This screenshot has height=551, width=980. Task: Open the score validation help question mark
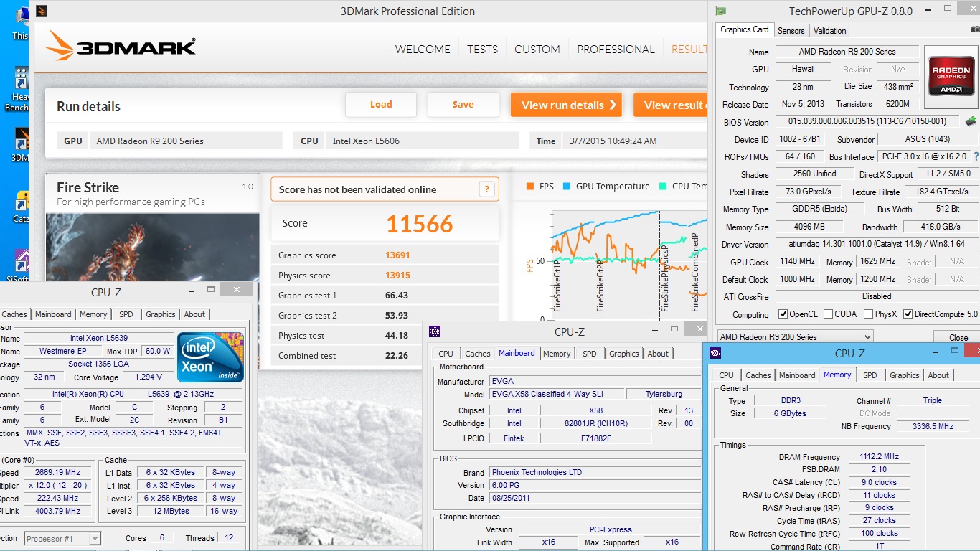(x=486, y=189)
